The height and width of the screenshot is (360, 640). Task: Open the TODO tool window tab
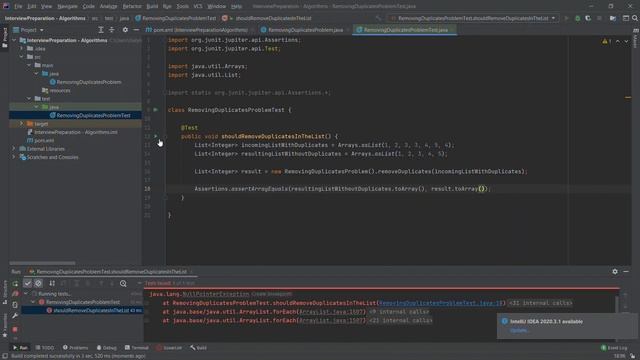point(44,348)
